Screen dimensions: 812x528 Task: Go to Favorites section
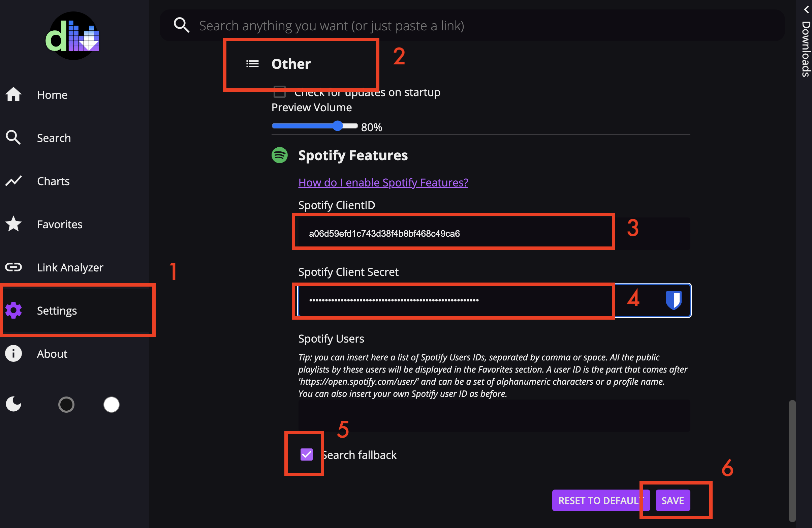[60, 224]
